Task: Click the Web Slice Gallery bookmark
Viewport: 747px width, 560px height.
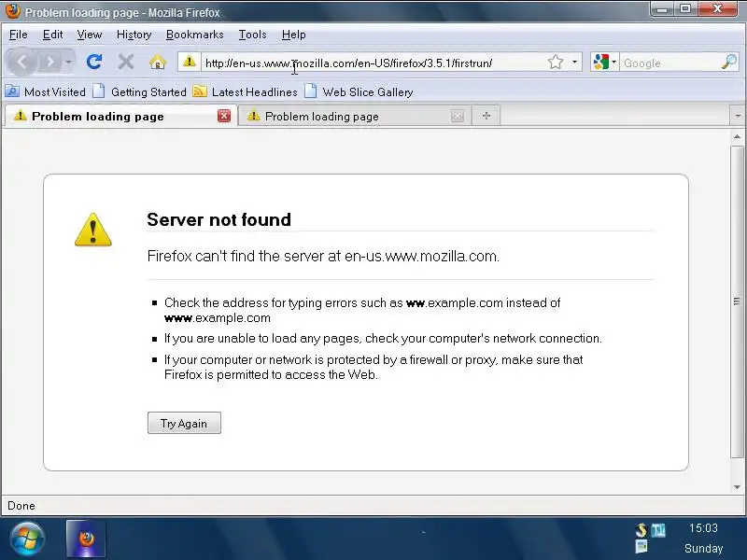Action: click(359, 91)
